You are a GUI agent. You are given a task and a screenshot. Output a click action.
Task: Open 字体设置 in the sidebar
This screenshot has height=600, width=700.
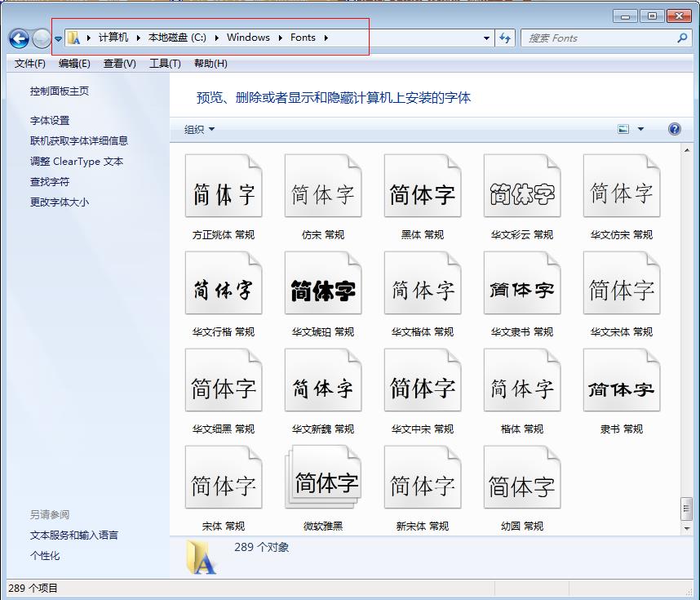[x=50, y=121]
